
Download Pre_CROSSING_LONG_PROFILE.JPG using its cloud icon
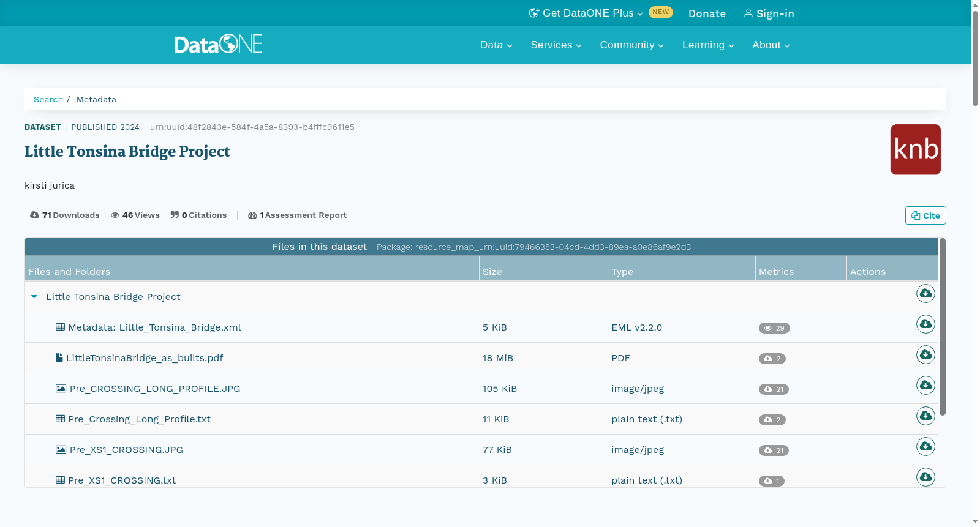[925, 386]
